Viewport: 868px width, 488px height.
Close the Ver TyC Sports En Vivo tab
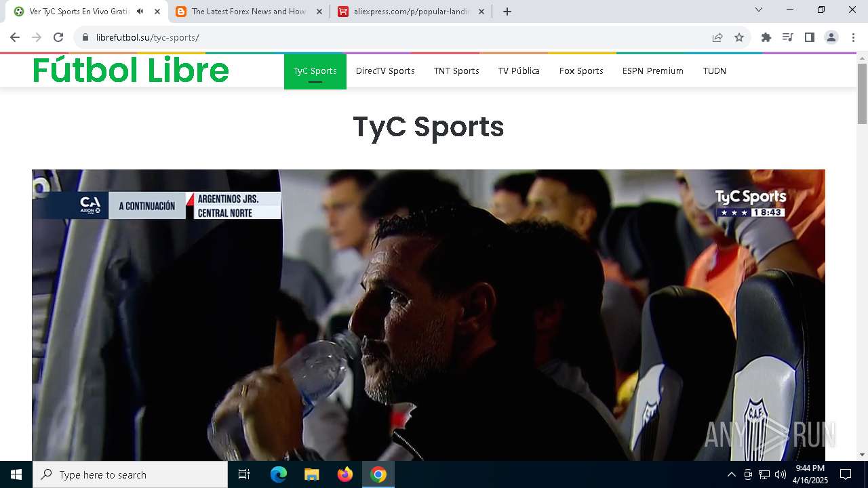click(157, 12)
